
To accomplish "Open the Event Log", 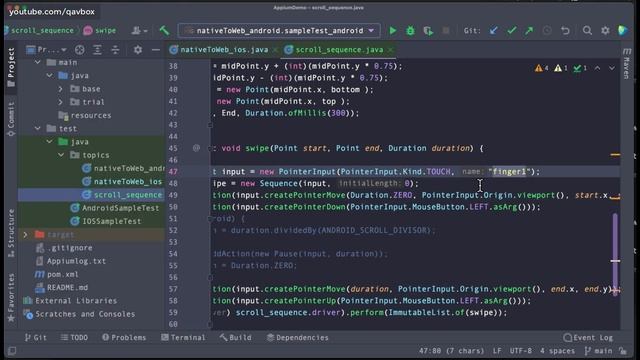I will pyautogui.click(x=588, y=338).
